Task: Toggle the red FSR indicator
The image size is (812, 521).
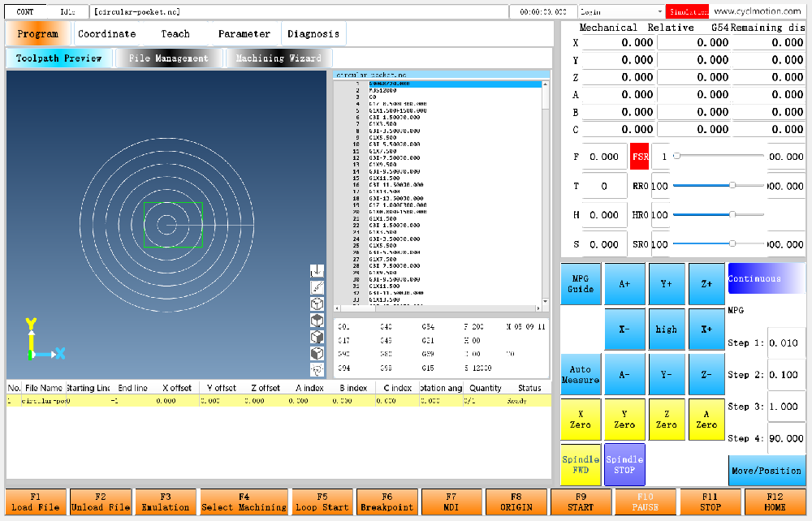Action: (640, 157)
